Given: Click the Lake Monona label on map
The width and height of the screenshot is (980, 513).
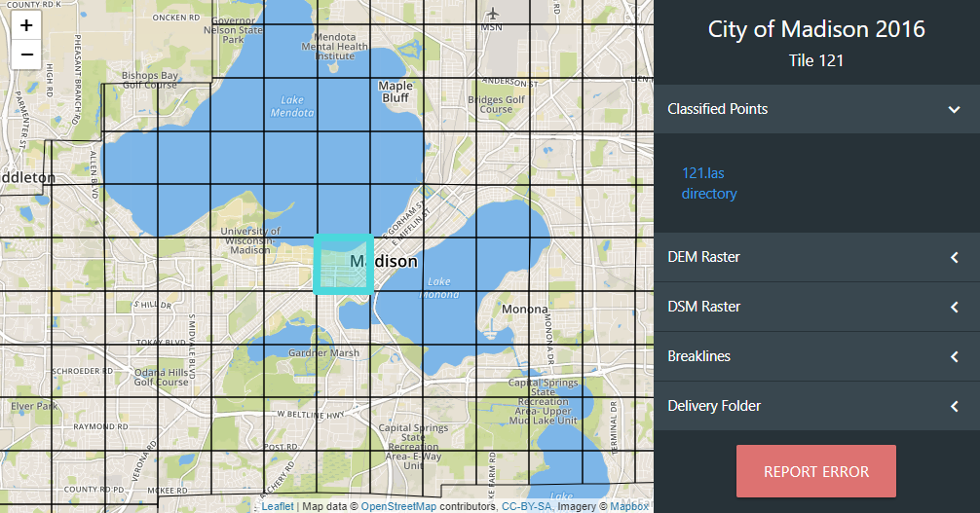Looking at the screenshot, I should tap(438, 287).
